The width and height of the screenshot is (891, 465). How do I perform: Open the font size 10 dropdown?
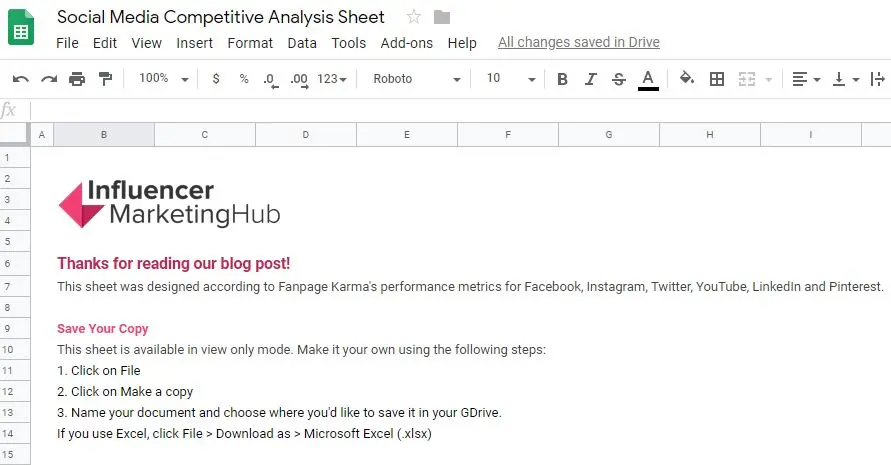(x=510, y=79)
